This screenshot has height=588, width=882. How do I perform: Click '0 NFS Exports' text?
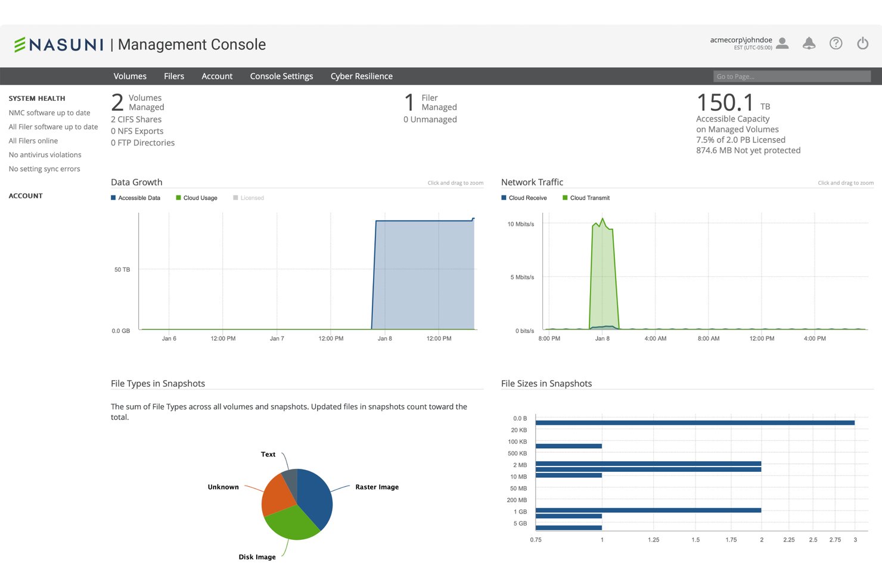click(x=137, y=131)
